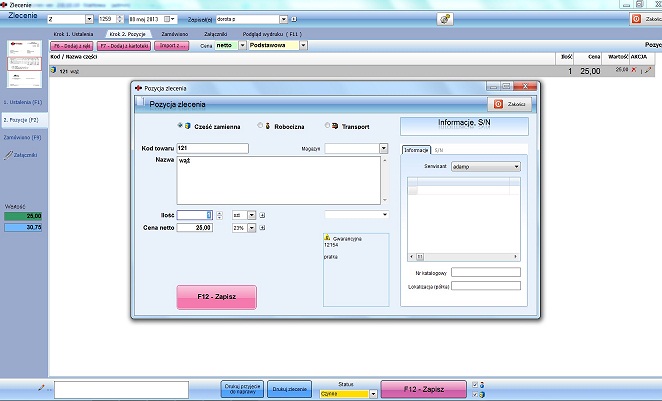This screenshot has width=662, height=401.
Task: Click the plus icon next to the 23% VAT dropdown
Action: coord(262,228)
